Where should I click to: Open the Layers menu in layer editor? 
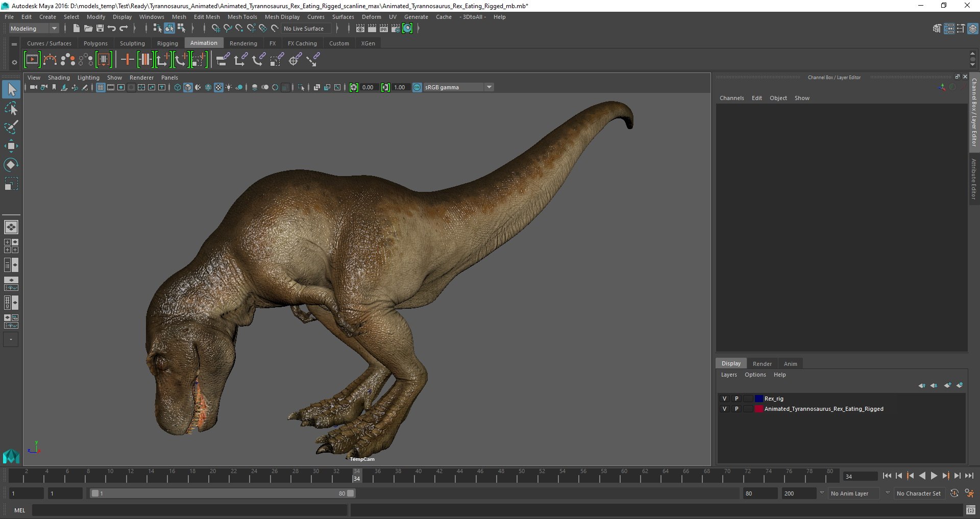[728, 375]
